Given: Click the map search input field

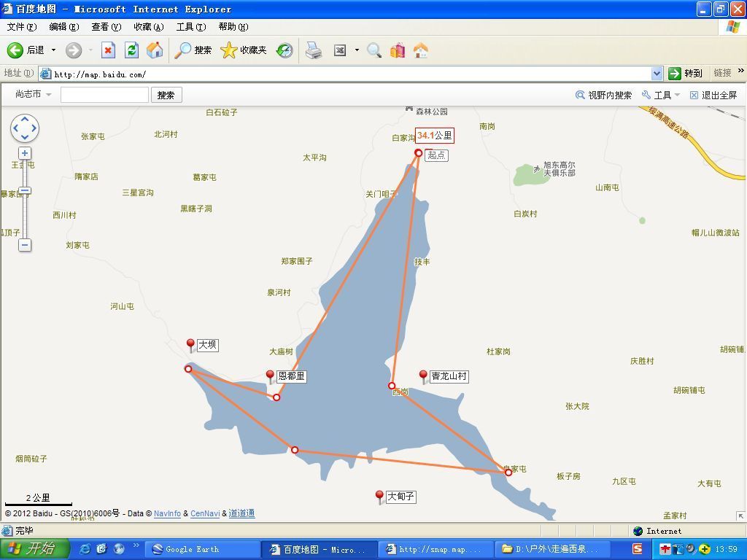Looking at the screenshot, I should tap(104, 95).
